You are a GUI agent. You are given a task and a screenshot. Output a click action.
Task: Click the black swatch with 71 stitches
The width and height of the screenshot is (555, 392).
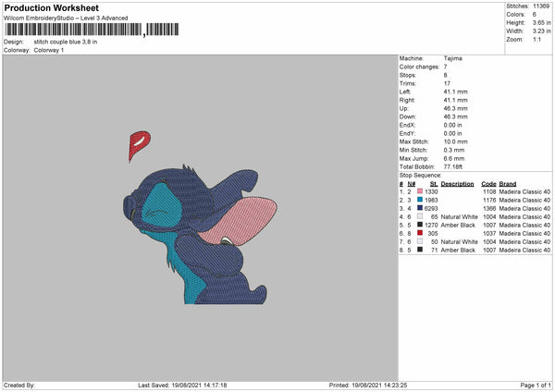(420, 250)
